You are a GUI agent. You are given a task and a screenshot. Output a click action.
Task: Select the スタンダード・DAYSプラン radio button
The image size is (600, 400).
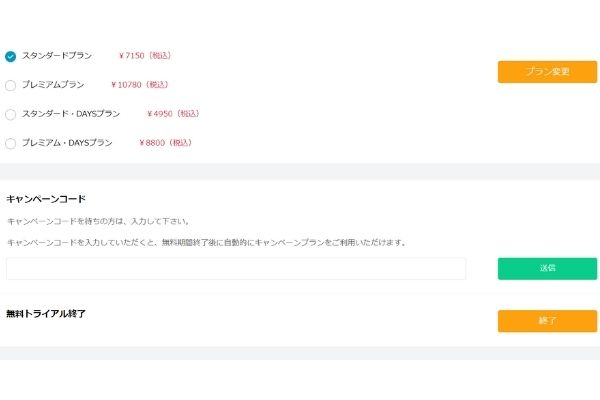[11, 115]
